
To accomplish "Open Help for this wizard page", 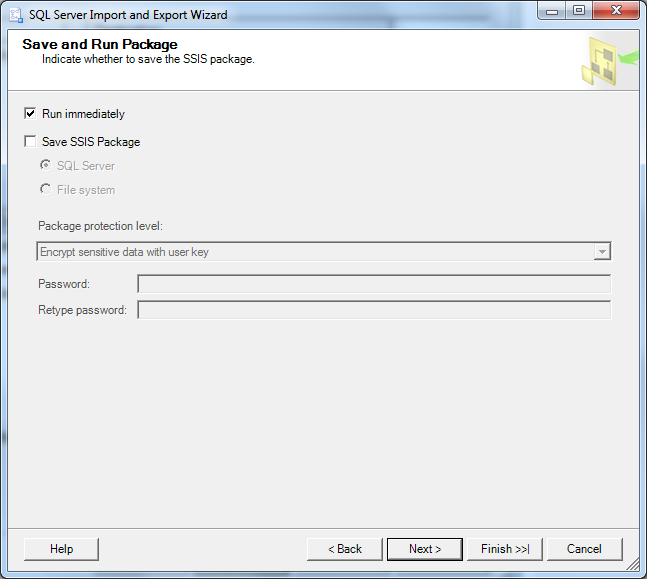I will click(x=61, y=549).
